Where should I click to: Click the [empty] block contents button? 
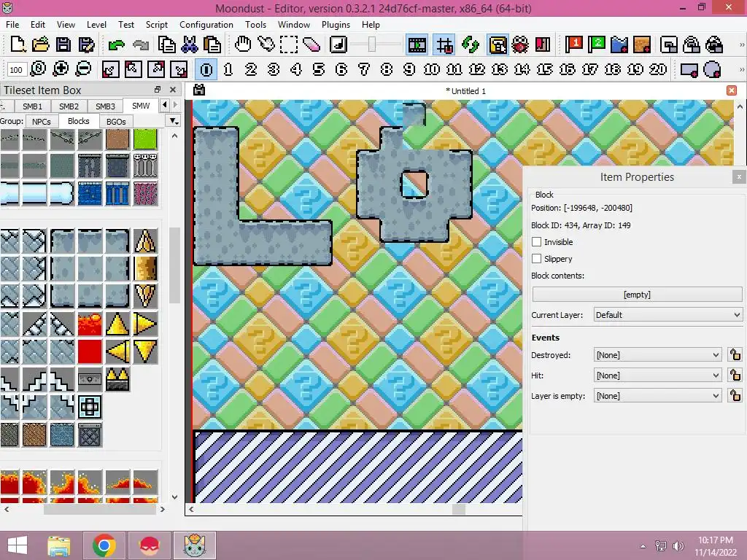click(x=637, y=295)
